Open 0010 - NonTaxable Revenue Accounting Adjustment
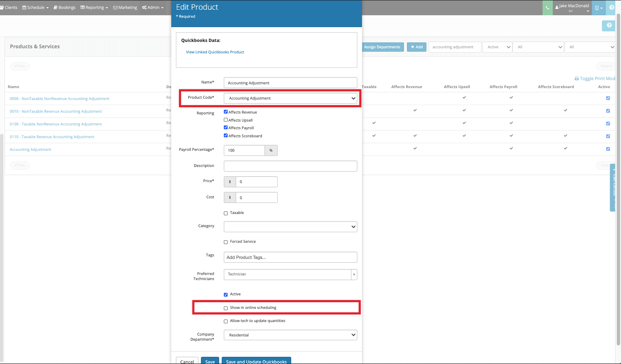Viewport: 621px width, 364px height. 56,111
